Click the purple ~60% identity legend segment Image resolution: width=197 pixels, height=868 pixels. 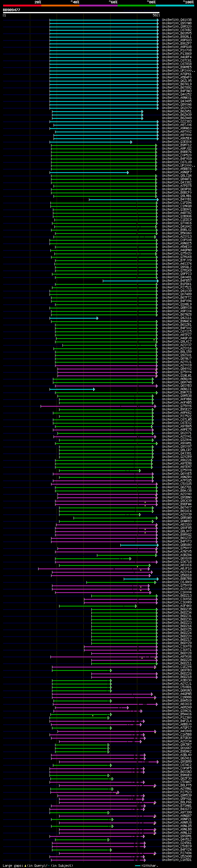point(98,6)
